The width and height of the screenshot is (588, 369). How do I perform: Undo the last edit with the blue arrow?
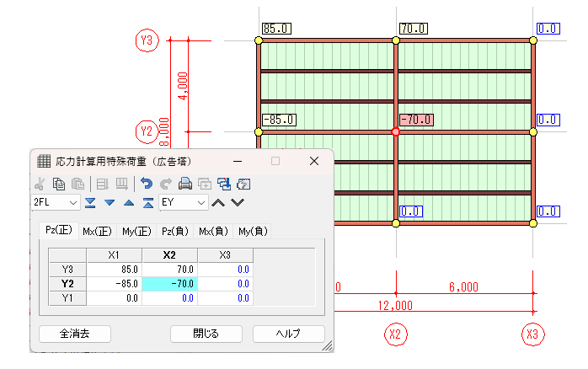147,184
